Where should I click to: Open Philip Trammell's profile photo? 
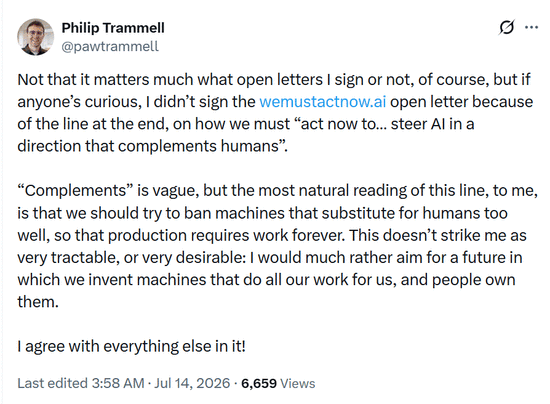pos(35,37)
